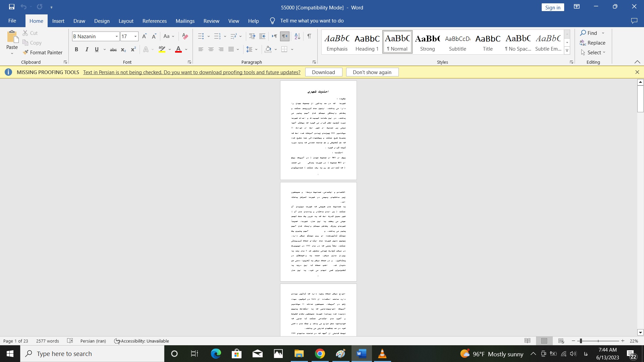Apply the Heading 1 style
The width and height of the screenshot is (644, 362).
pyautogui.click(x=367, y=42)
